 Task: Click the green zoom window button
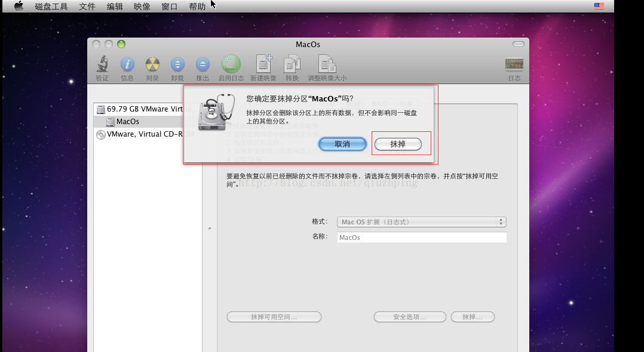pyautogui.click(x=121, y=44)
